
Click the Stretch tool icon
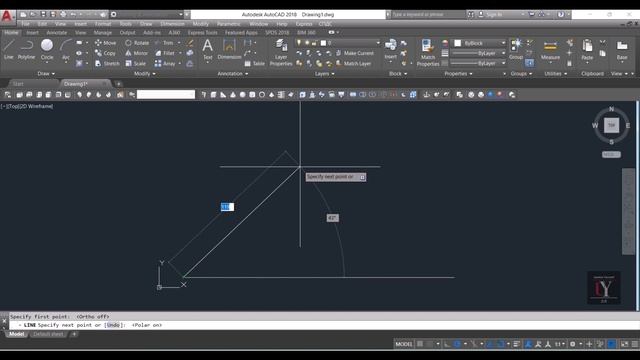pos(98,64)
